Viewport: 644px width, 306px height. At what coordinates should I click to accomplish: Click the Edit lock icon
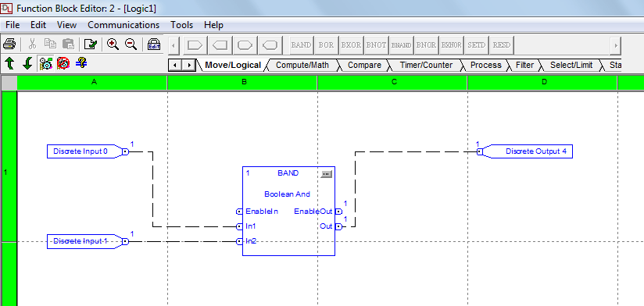154,44
